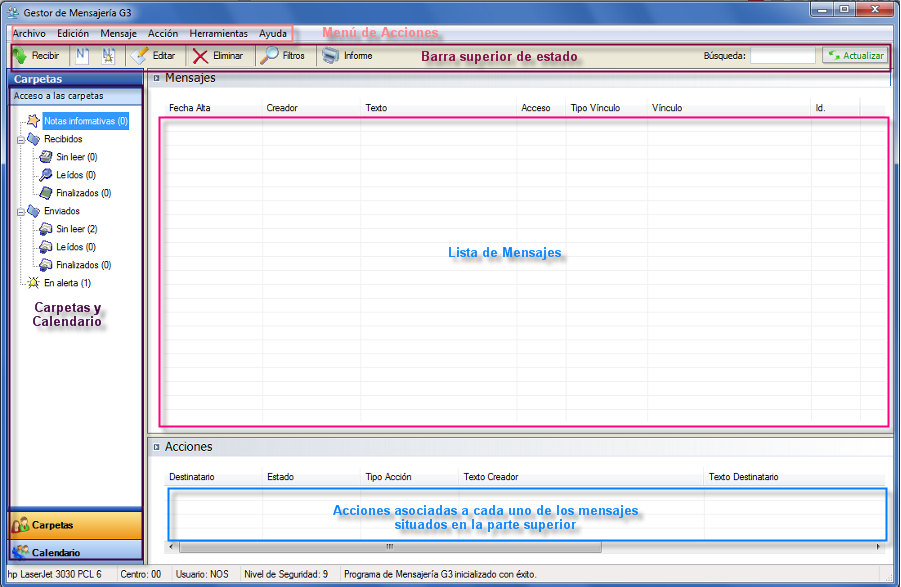Screen dimensions: 901x587
Task: Switch to Calendario panel button
Action: pos(76,552)
